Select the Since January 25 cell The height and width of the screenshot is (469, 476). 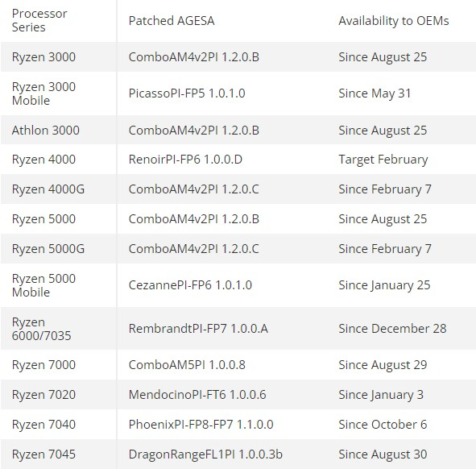[x=384, y=285]
